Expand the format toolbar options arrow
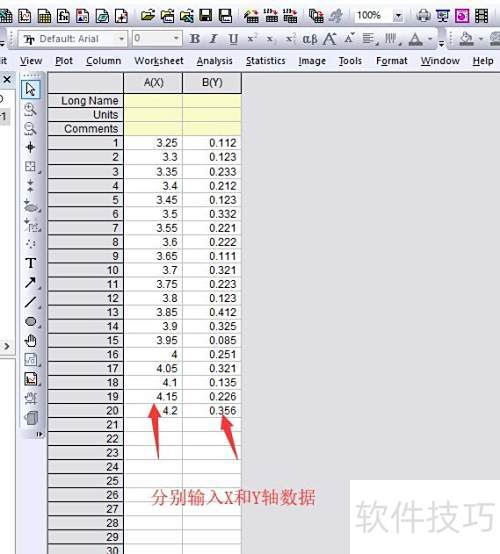This screenshot has width=500, height=554. [x=442, y=44]
